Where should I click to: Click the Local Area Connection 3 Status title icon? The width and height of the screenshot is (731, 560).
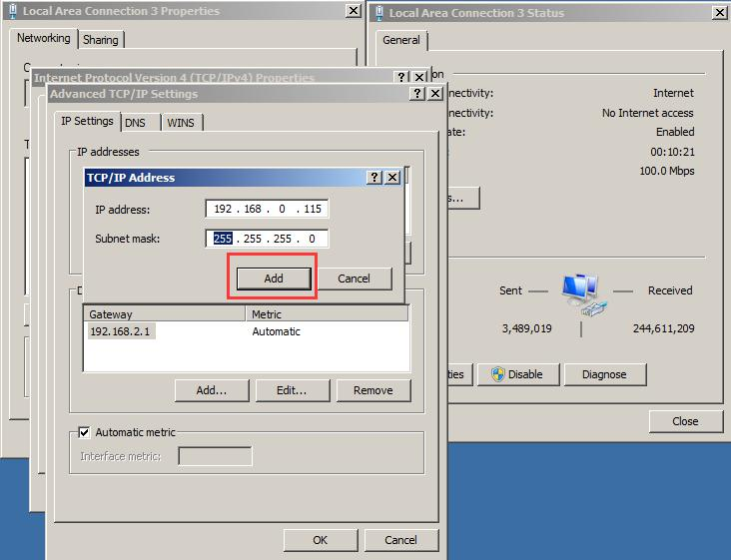click(x=378, y=13)
